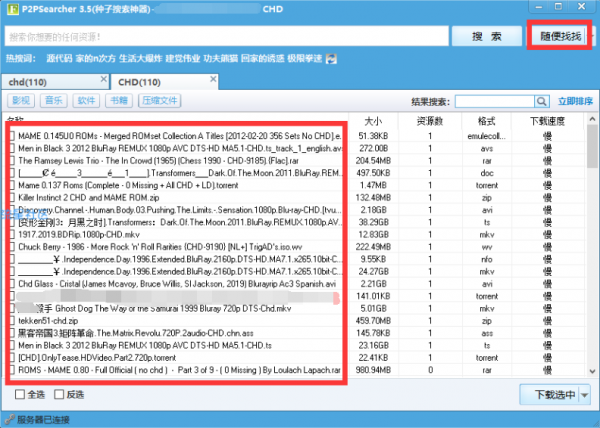600x428 pixels.
Task: Click the server connected link icon
Action: [10, 420]
